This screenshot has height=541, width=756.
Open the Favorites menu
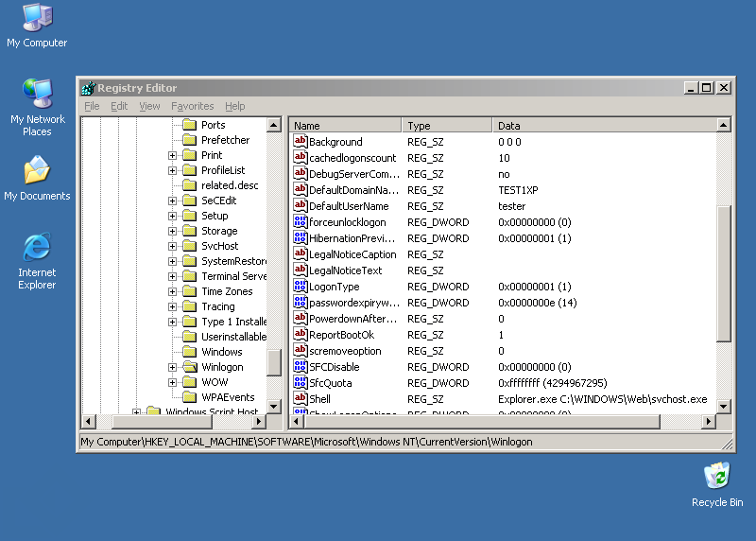193,106
